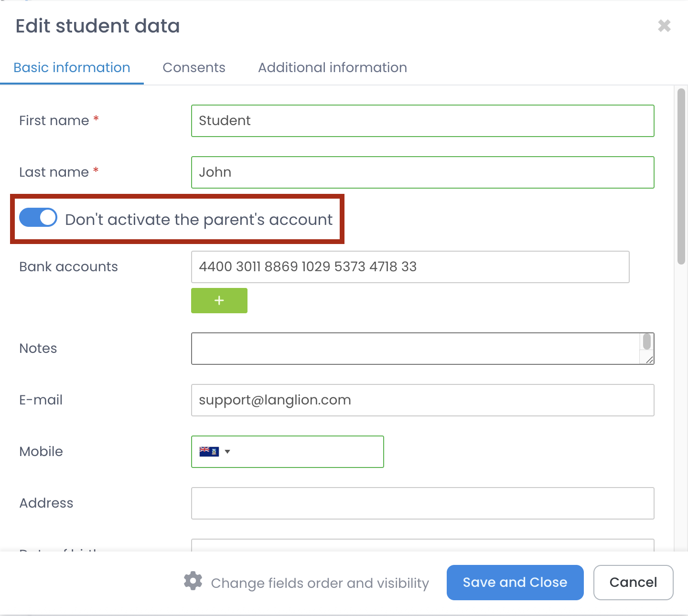The height and width of the screenshot is (616, 688).
Task: Click into the Notes text area
Action: point(415,349)
